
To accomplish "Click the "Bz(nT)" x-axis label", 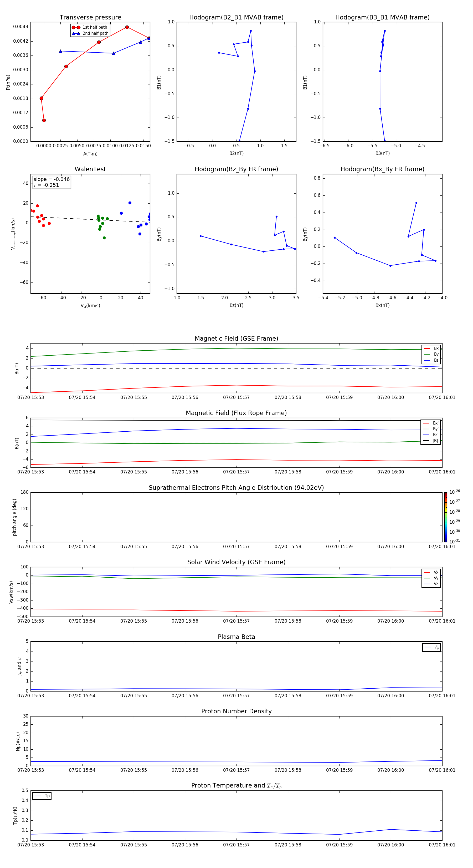I will point(236,306).
